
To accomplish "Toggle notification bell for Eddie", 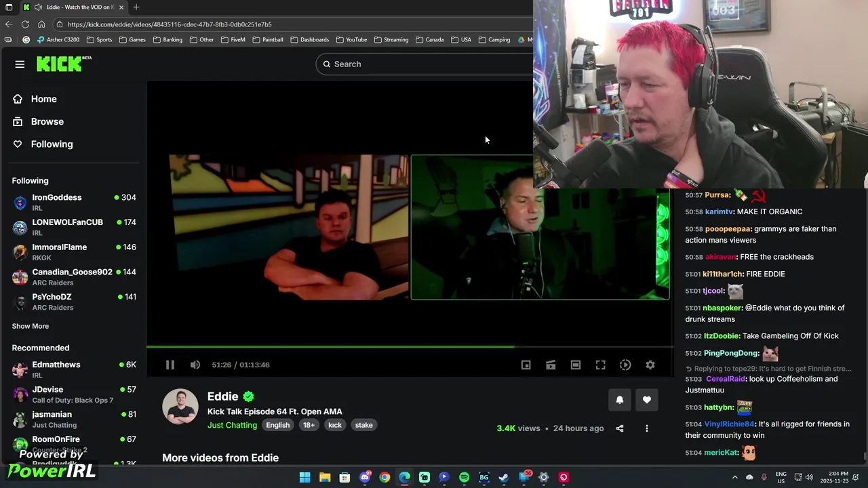I will click(619, 400).
